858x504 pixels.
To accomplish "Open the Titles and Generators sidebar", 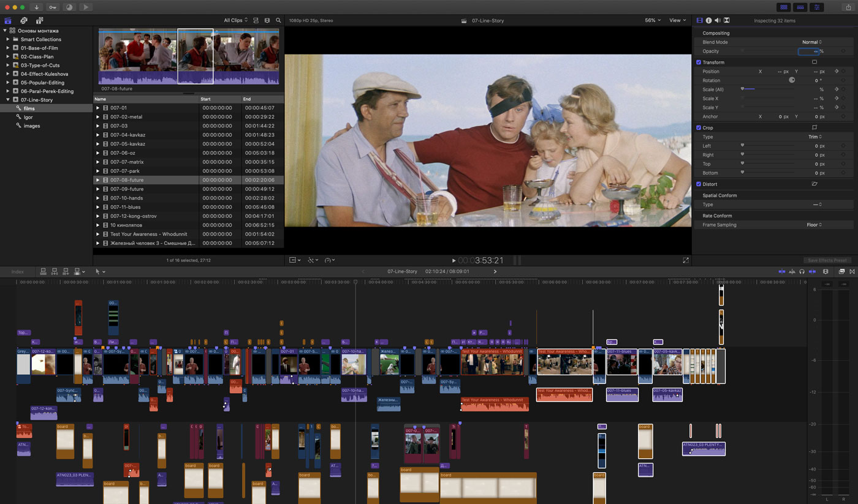I will click(x=40, y=20).
